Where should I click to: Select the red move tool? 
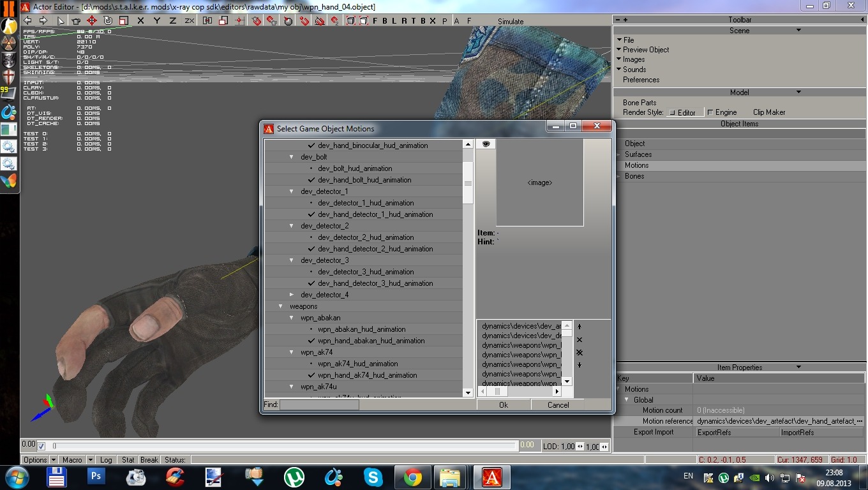[91, 20]
